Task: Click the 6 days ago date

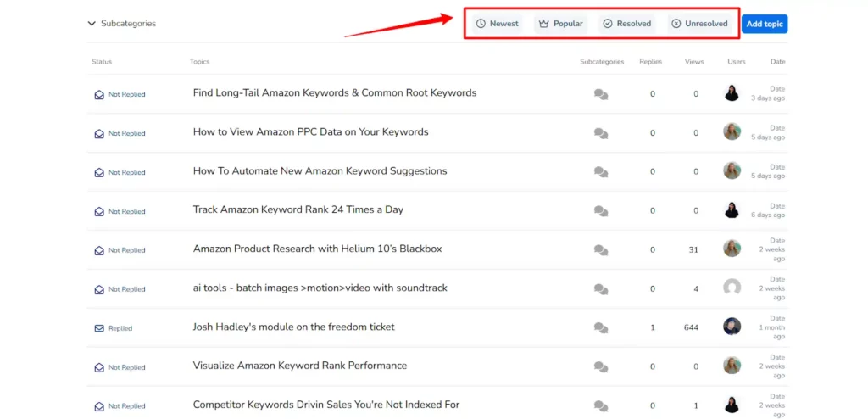Action: click(x=767, y=215)
